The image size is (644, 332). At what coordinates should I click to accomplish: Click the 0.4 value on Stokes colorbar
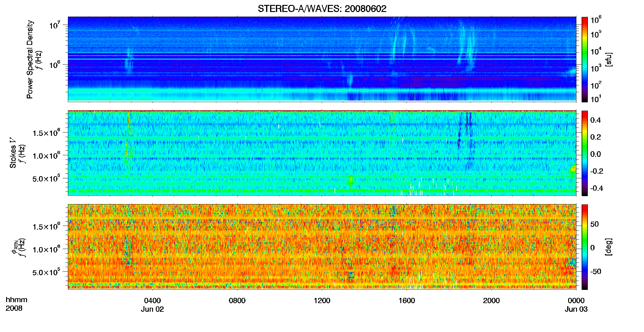tap(595, 120)
